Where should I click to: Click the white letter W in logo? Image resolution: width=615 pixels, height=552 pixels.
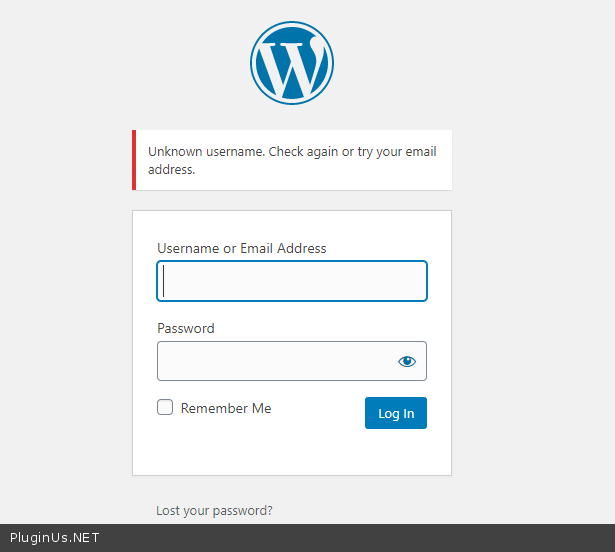[x=291, y=66]
